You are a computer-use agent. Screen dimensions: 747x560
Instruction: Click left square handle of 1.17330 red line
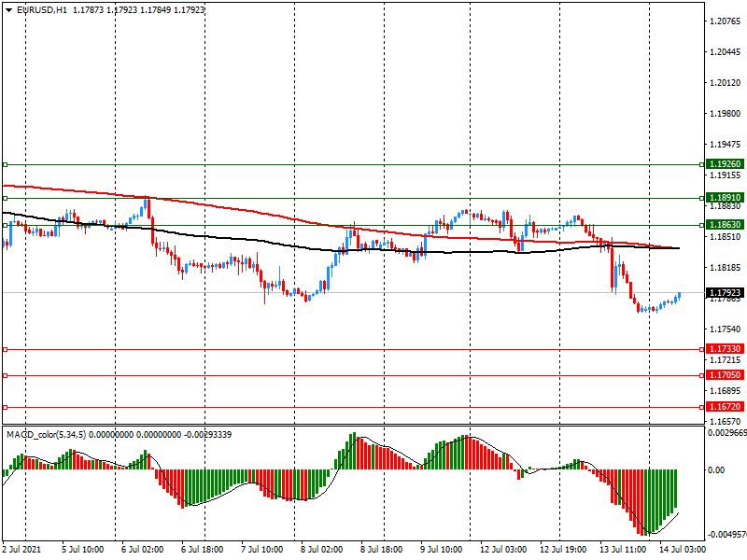[6, 349]
